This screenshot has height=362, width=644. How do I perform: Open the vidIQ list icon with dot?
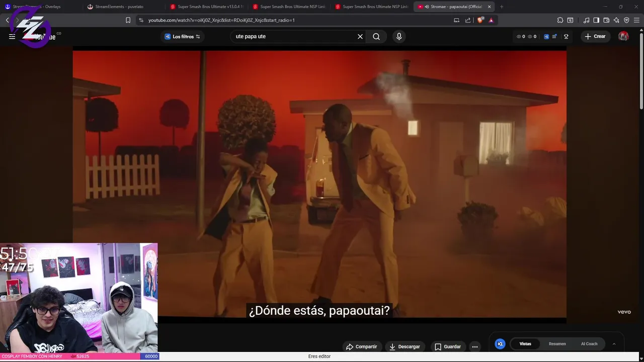click(554, 37)
